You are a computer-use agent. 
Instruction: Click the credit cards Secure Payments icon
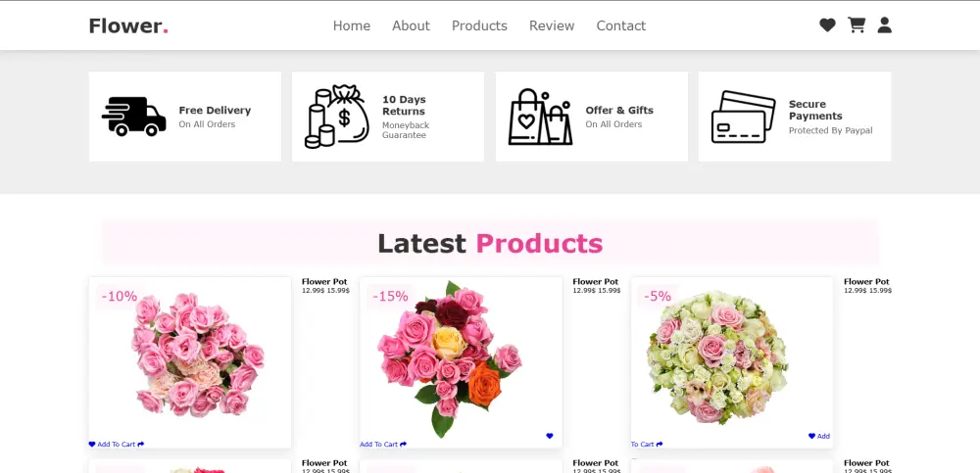point(744,117)
